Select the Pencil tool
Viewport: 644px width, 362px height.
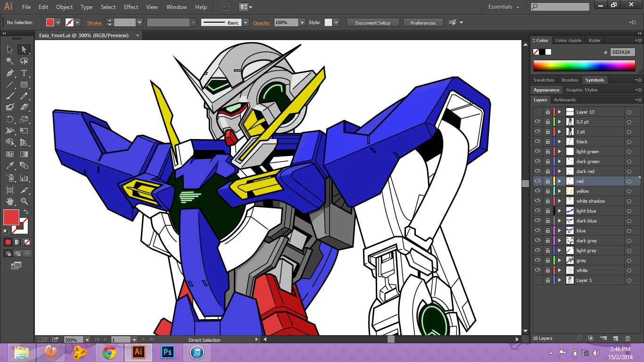[x=24, y=96]
